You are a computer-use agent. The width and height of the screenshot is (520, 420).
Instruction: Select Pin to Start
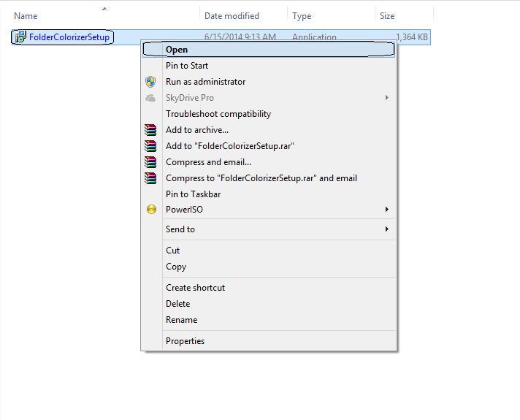tap(269, 66)
